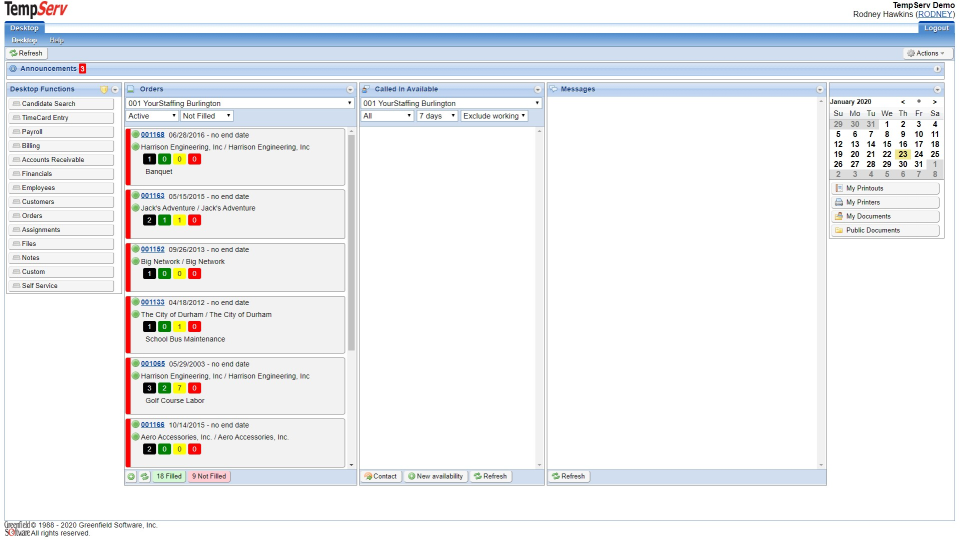Open the Announcements count badge
This screenshot has width=960, height=540.
pyautogui.click(x=83, y=69)
